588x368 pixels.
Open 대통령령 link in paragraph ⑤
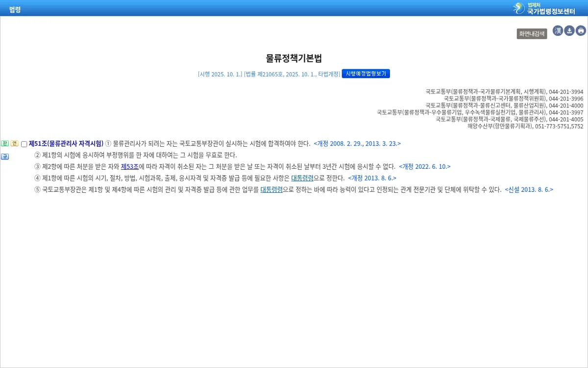271,189
